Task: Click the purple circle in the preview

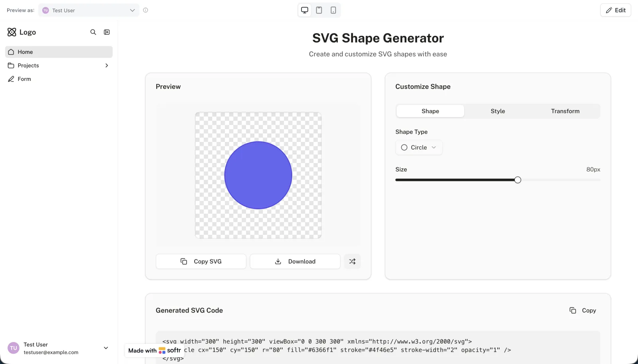Action: pos(258,175)
